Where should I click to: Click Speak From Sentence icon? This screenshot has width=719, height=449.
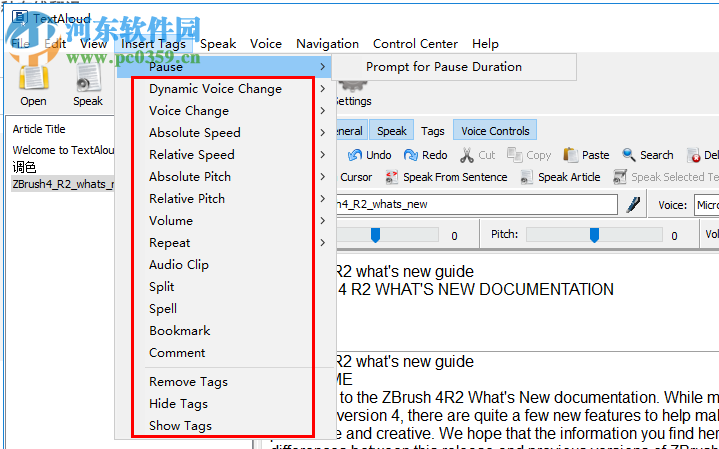tap(392, 177)
